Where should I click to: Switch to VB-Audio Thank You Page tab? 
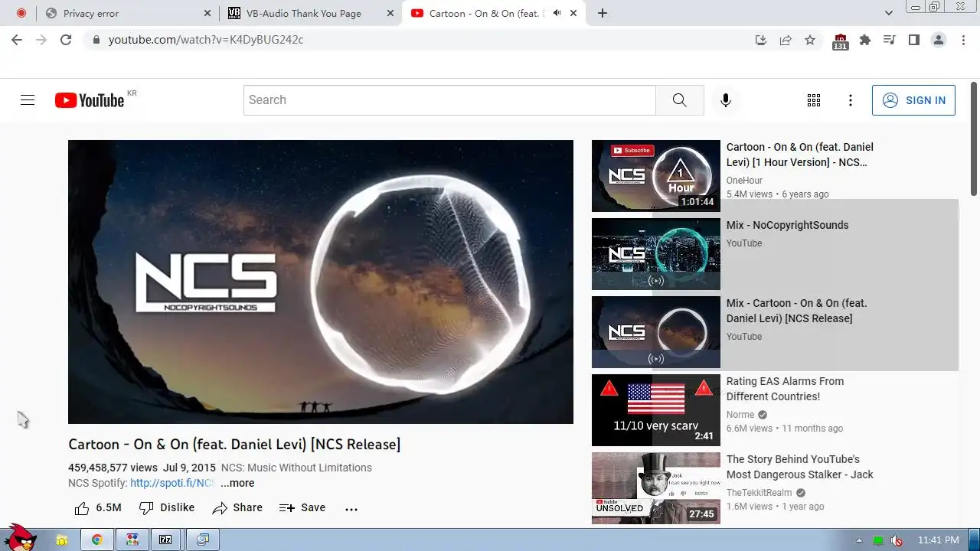[310, 13]
